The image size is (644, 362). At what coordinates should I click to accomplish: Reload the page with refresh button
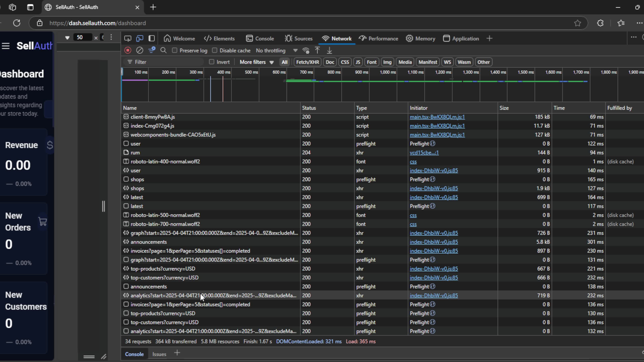17,23
